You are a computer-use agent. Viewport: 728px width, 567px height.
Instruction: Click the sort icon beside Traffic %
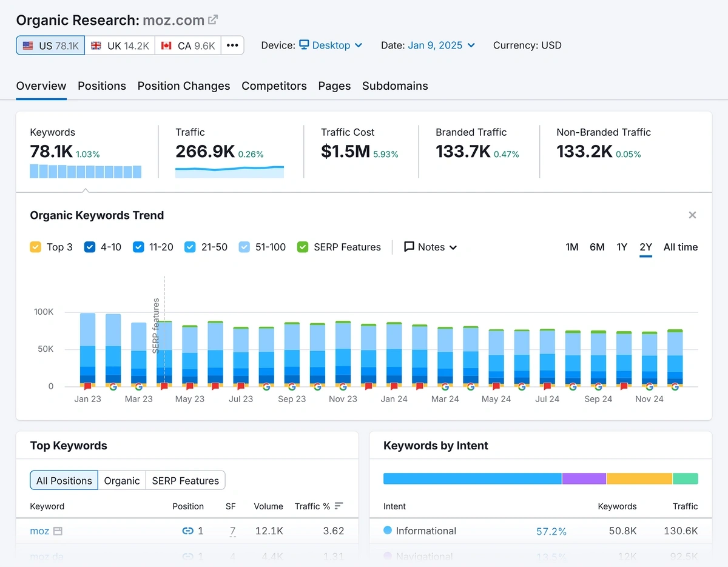pos(339,506)
